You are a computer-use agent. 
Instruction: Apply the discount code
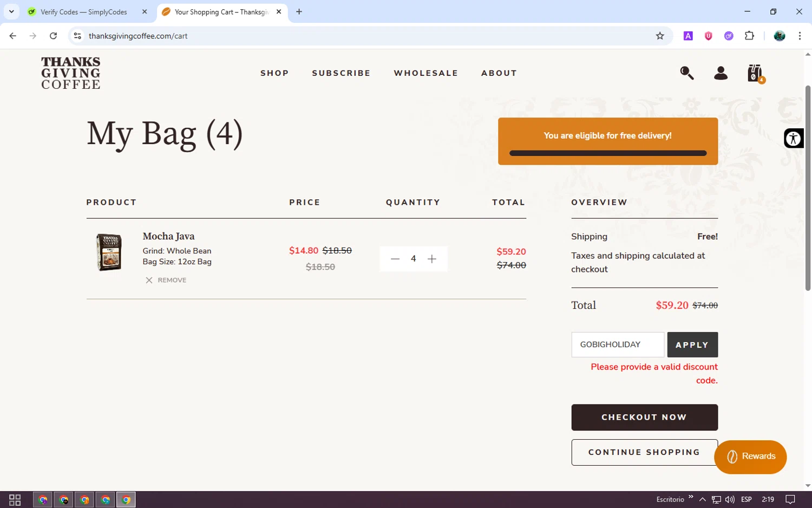click(x=692, y=344)
